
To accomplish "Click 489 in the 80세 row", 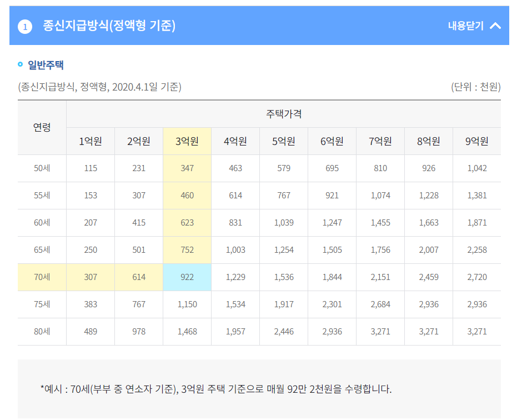I will tap(91, 332).
